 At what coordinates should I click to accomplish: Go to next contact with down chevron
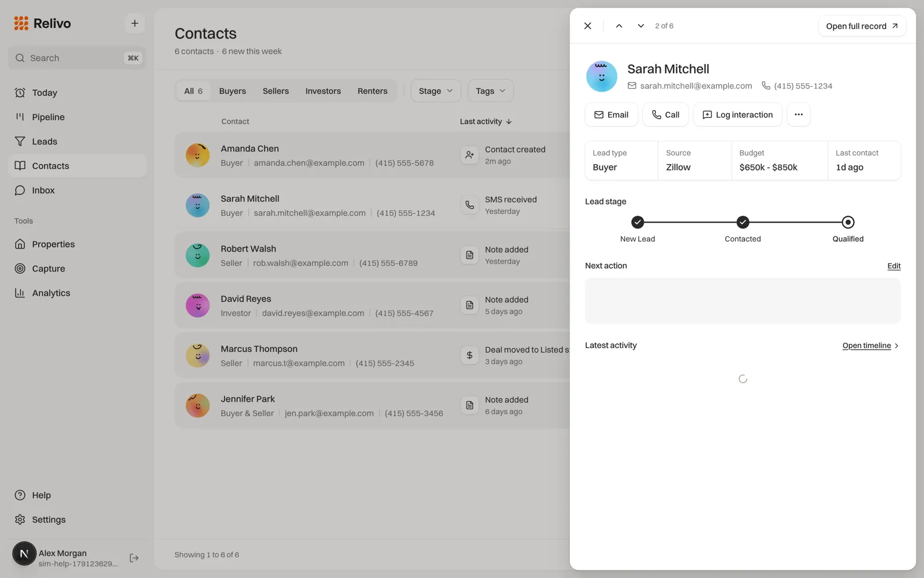641,26
